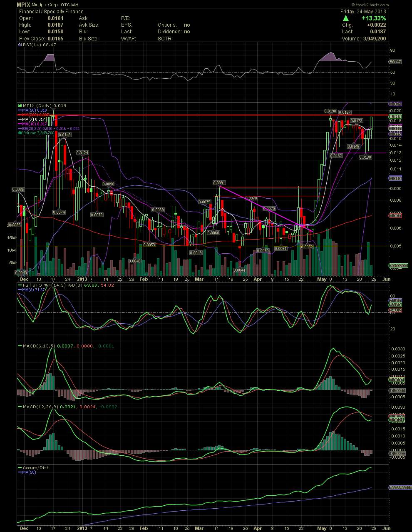Click the Chg value +0.0022

click(376, 25)
